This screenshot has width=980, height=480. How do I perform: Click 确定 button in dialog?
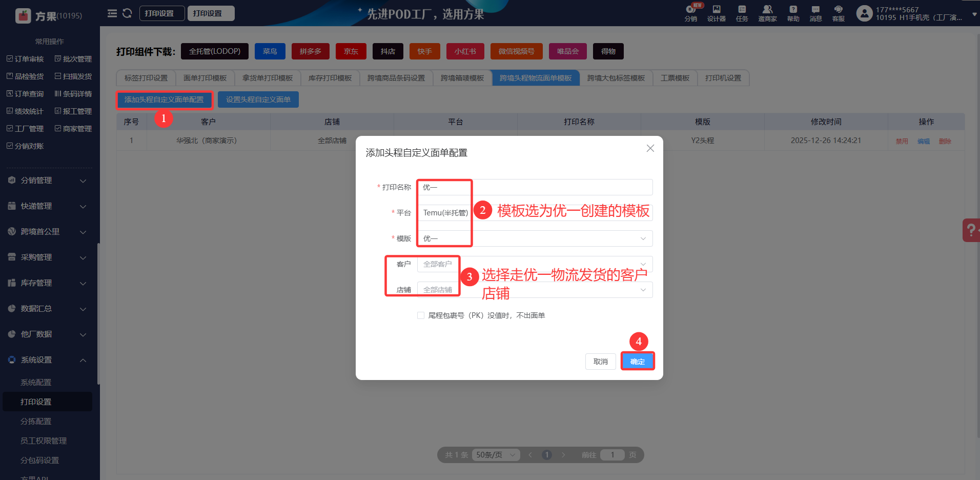coord(638,362)
